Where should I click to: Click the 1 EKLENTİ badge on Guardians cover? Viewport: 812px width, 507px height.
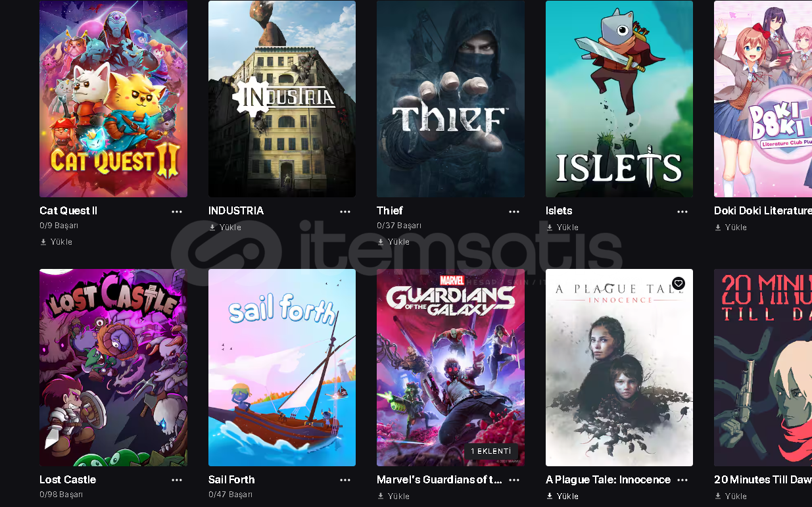tap(491, 451)
